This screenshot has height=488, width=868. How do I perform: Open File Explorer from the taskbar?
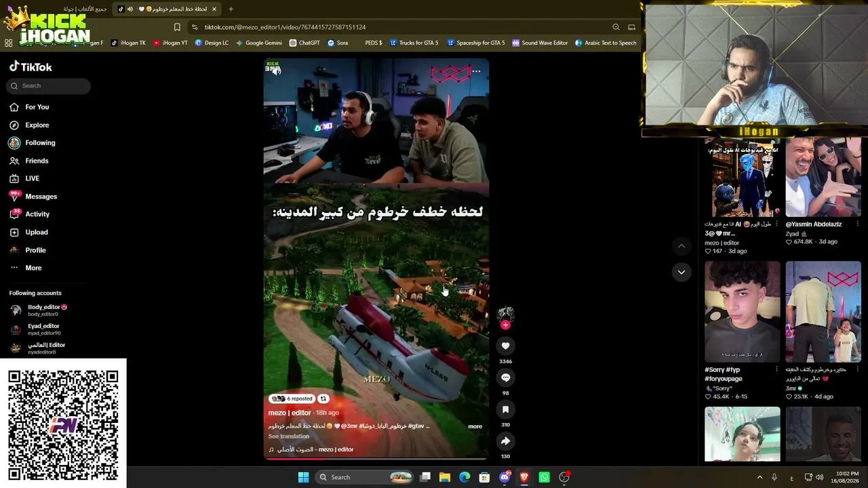tap(445, 477)
